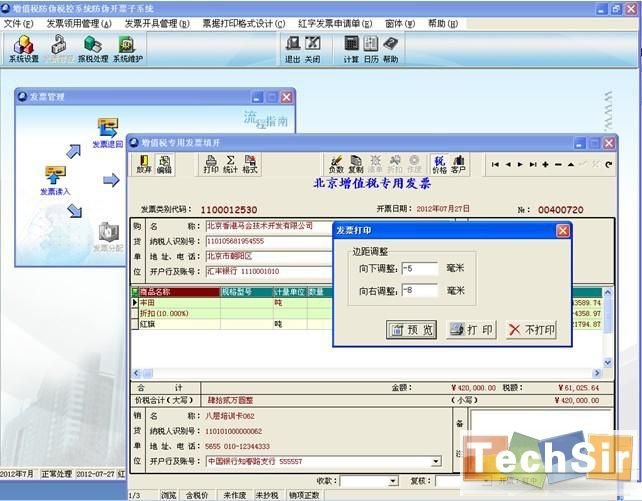Viewport: 642px width, 501px height.
Task: Open the 窗体(W) menu
Action: click(x=400, y=24)
